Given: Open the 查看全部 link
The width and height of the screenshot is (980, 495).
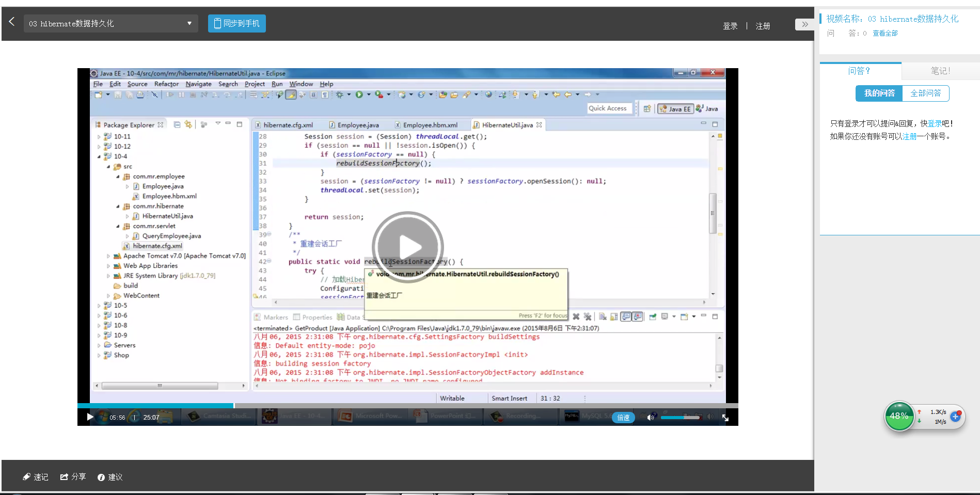Looking at the screenshot, I should click(885, 33).
